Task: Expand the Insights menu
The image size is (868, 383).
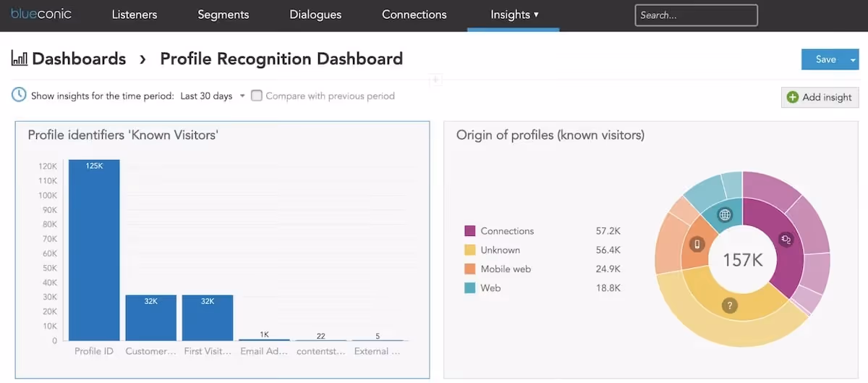Action: pos(514,14)
